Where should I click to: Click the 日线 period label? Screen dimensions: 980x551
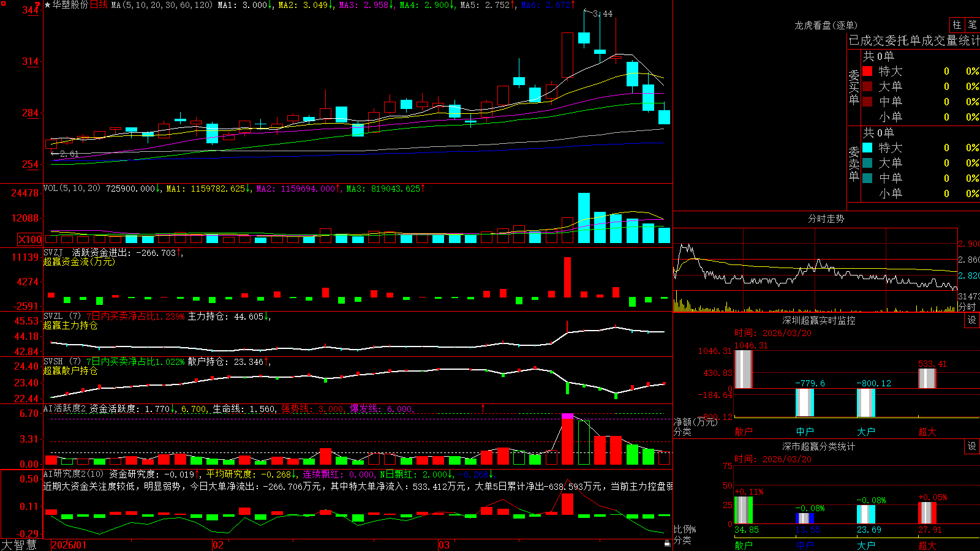[x=99, y=5]
